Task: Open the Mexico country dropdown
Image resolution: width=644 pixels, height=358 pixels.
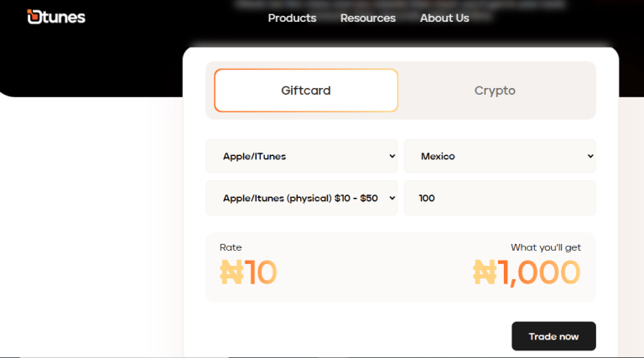Action: pos(498,156)
